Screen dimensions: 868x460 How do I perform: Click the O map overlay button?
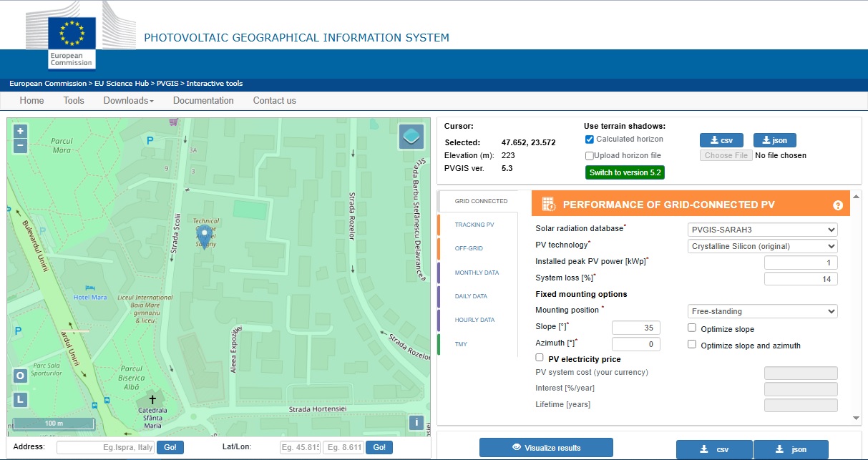pos(20,376)
